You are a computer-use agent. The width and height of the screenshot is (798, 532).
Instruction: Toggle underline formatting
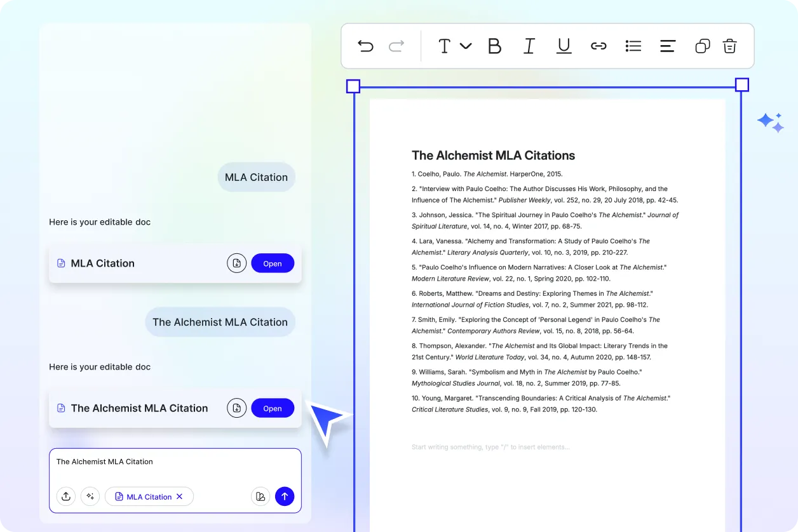[564, 46]
